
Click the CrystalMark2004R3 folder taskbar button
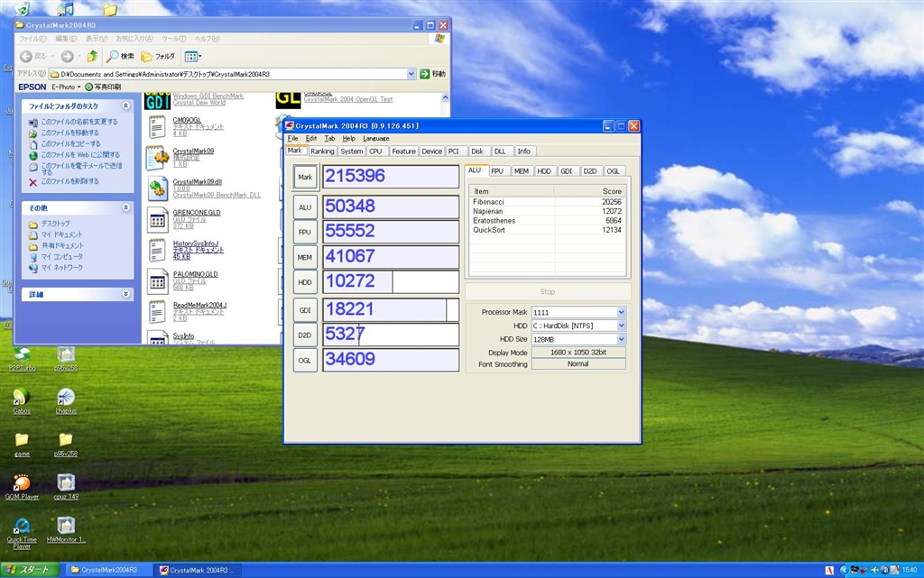pyautogui.click(x=106, y=570)
